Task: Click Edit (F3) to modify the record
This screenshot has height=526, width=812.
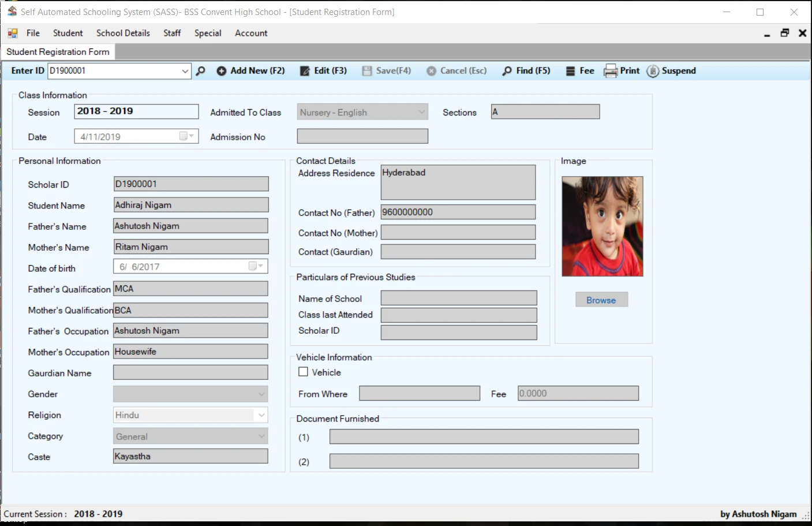Action: pos(323,70)
